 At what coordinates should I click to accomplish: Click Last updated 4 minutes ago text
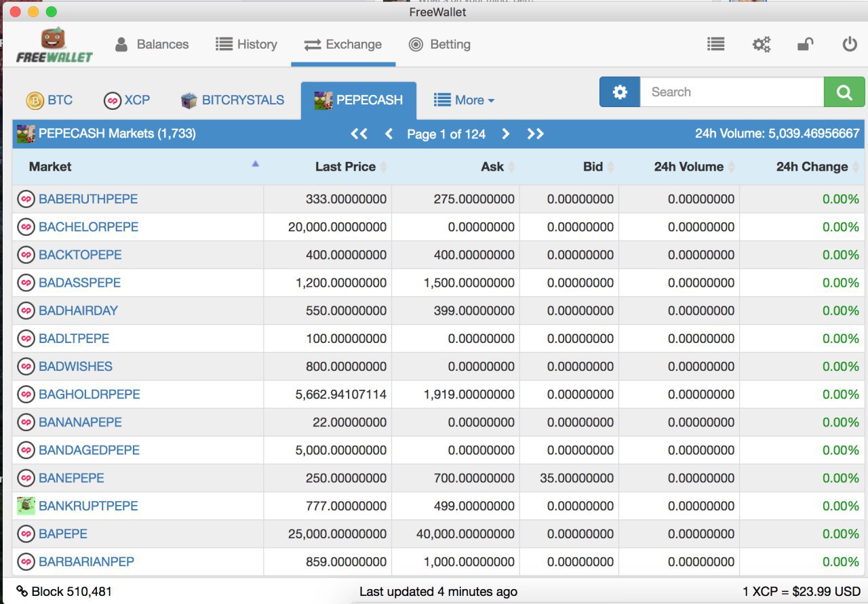438,591
